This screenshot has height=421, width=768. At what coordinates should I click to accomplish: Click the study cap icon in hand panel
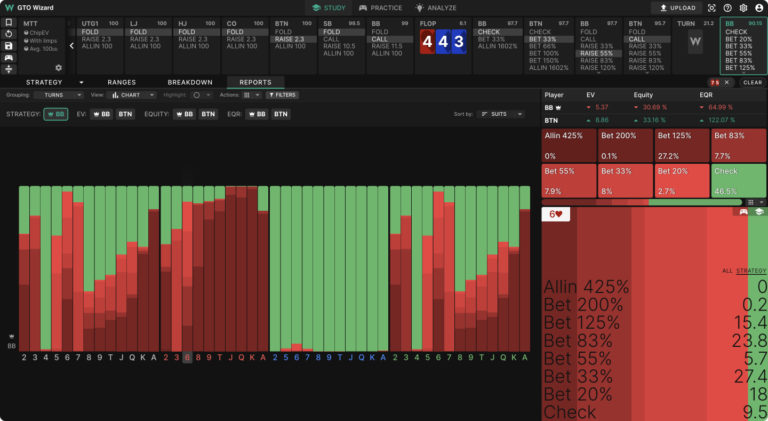click(759, 211)
